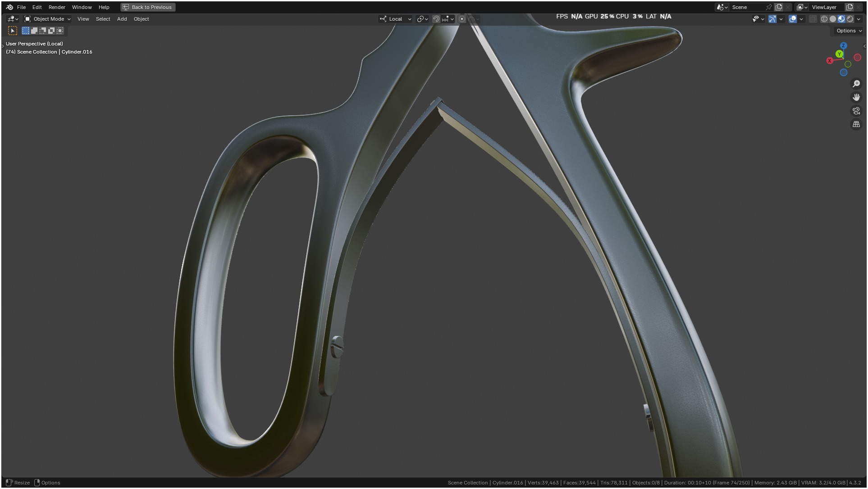Click the Z axis on navigation gizmo
Viewport: 868px width, 489px height.
(844, 46)
